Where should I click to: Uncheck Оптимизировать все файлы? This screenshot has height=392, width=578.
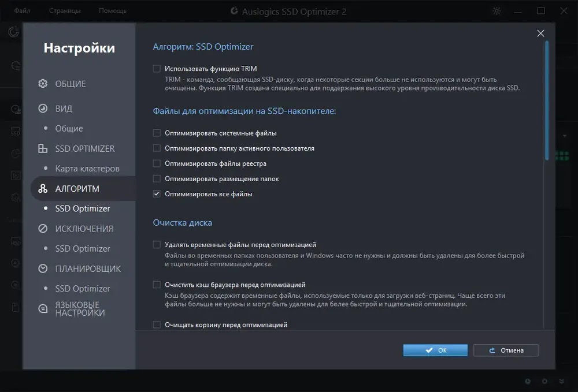(x=157, y=194)
